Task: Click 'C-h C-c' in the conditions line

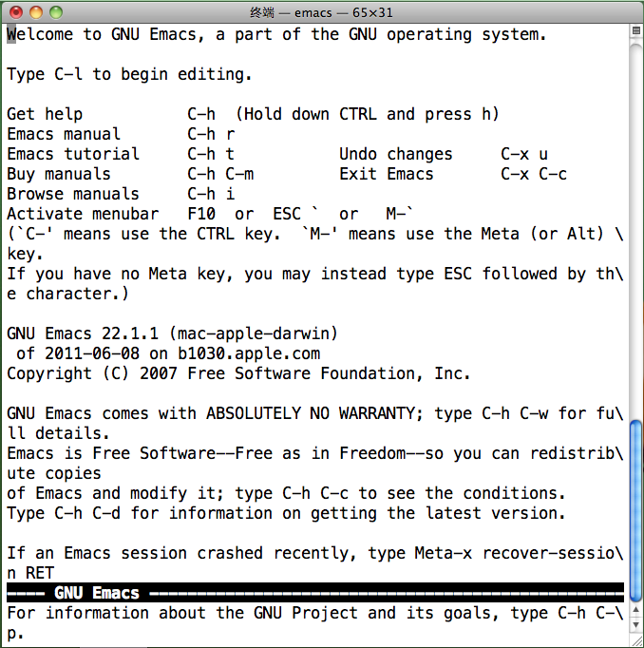Action: [x=315, y=493]
